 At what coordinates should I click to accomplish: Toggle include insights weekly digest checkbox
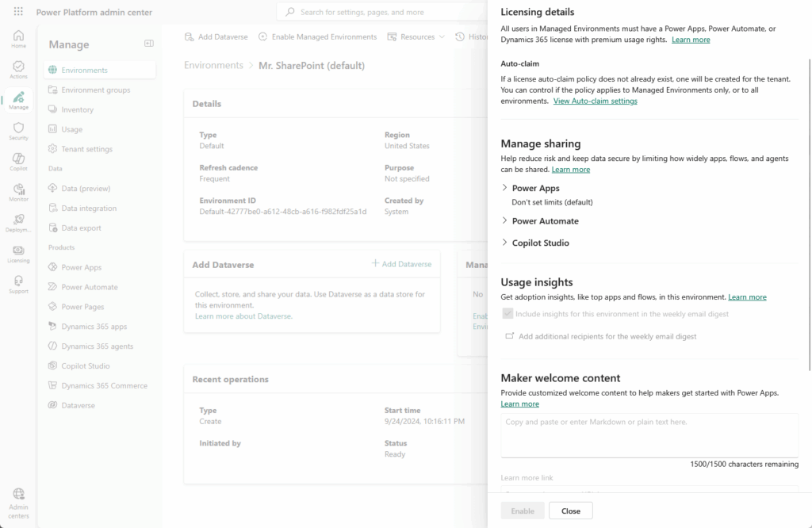coord(507,314)
